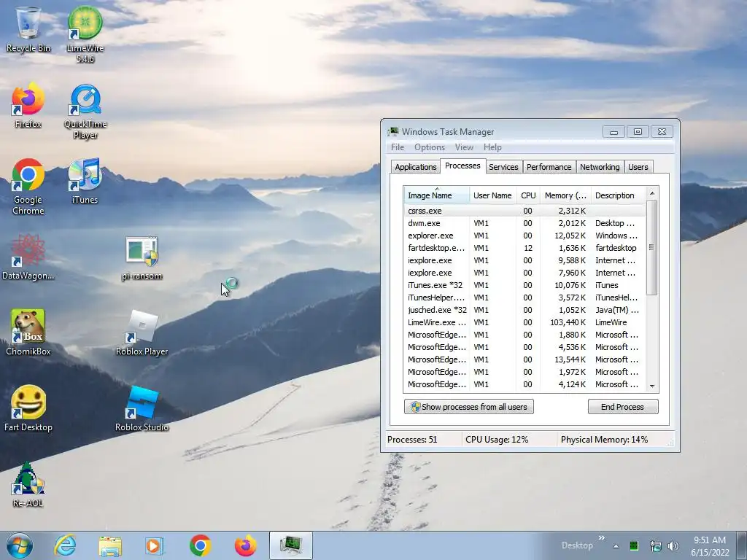This screenshot has width=747, height=560.
Task: Sort by User Name column header
Action: click(x=492, y=195)
